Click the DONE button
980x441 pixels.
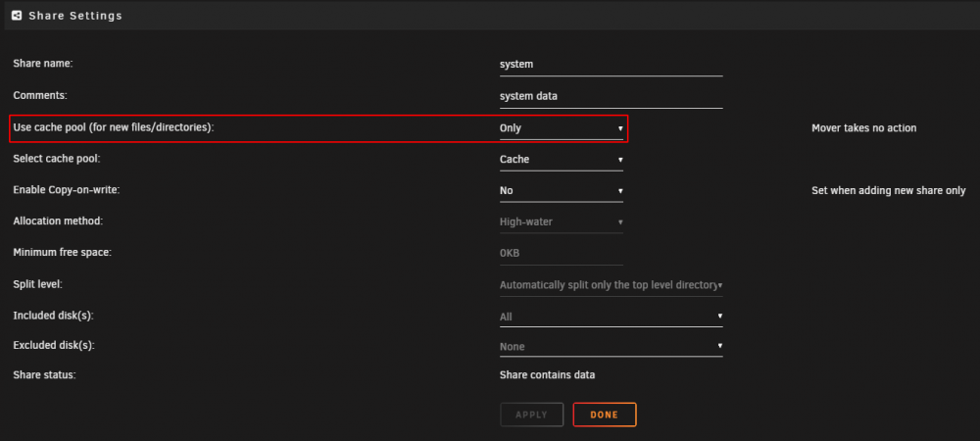tap(605, 415)
